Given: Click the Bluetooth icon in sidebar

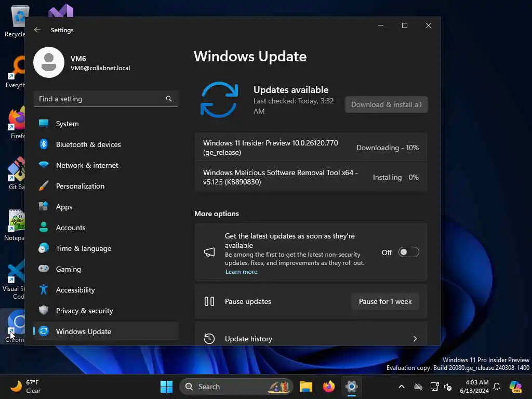Looking at the screenshot, I should click(x=44, y=144).
